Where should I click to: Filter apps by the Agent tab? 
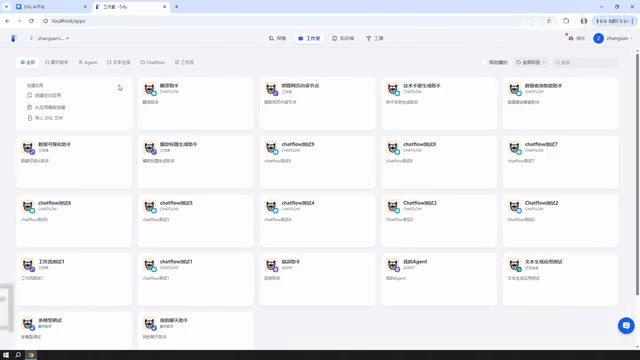click(x=88, y=62)
